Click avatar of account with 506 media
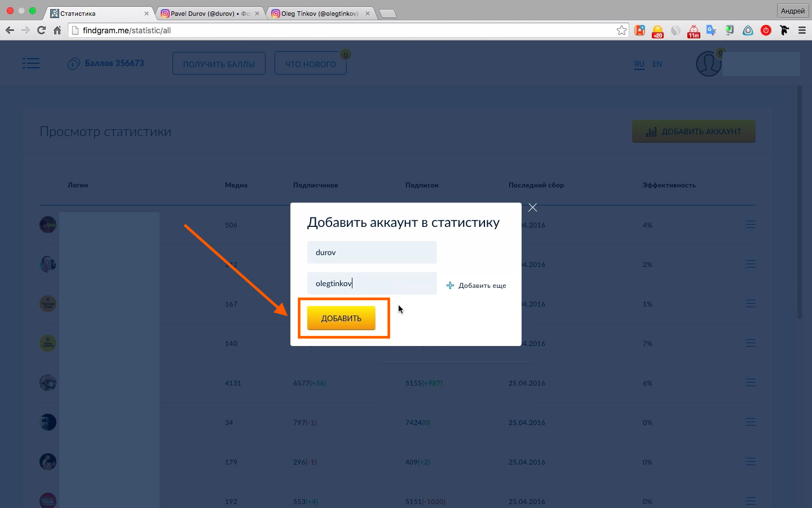This screenshot has height=508, width=812. [48, 225]
